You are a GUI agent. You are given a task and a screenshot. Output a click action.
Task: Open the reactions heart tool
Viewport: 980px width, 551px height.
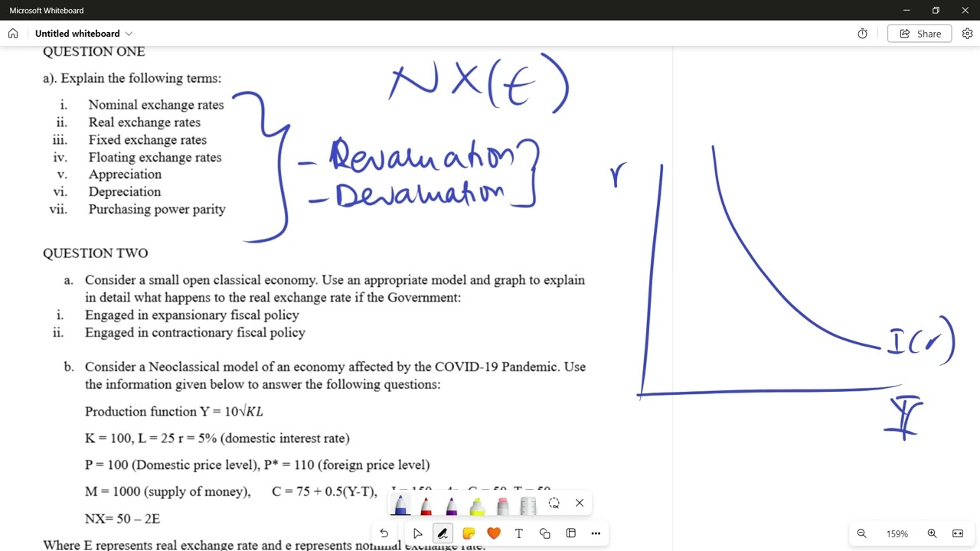(494, 533)
